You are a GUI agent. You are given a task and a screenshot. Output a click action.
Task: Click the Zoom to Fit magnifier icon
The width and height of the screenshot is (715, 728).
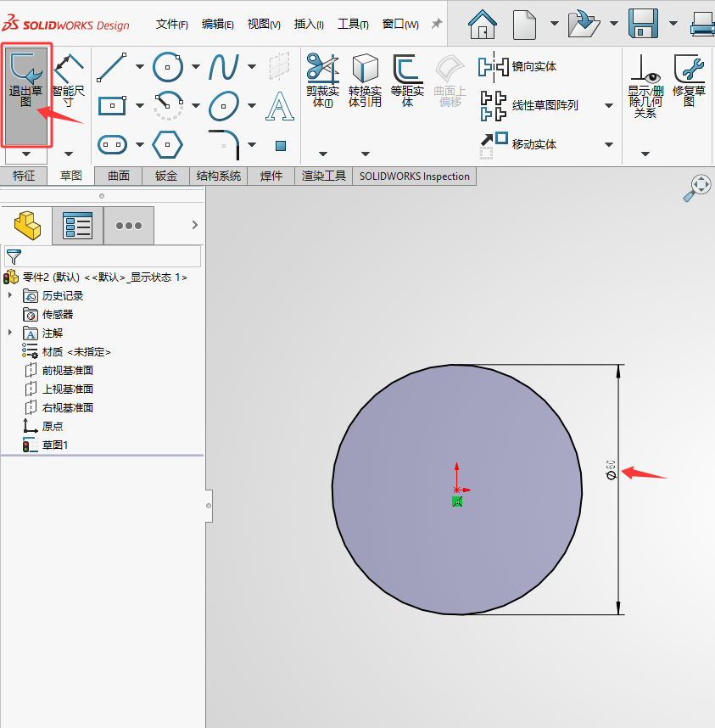pyautogui.click(x=697, y=188)
